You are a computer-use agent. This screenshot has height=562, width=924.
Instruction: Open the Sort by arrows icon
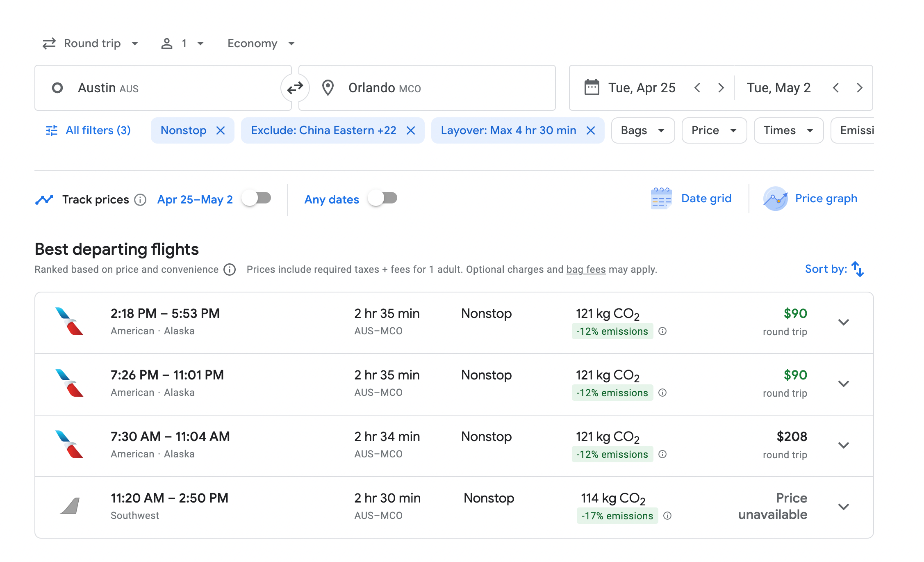pos(857,269)
